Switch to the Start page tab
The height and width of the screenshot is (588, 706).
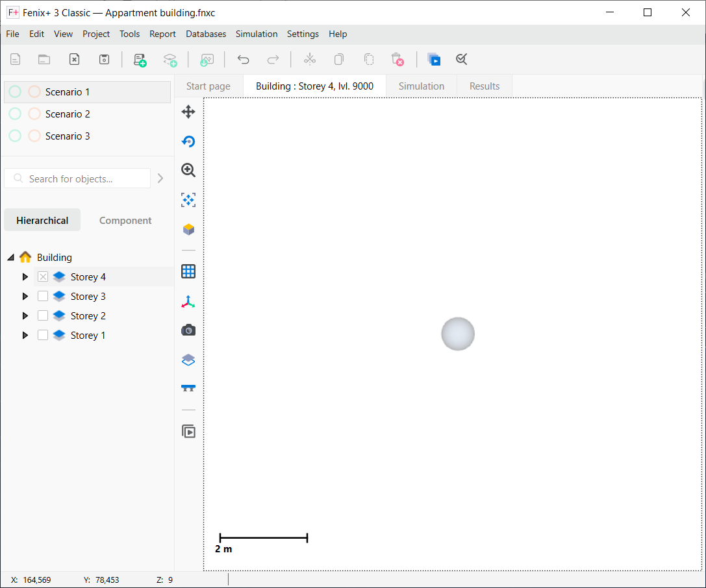(x=208, y=85)
